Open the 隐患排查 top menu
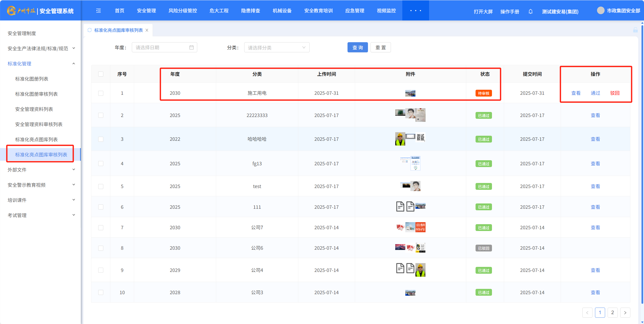This screenshot has height=324, width=644. point(250,11)
